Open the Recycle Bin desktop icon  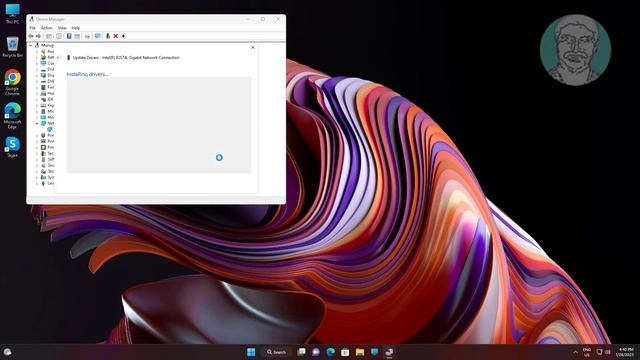[x=12, y=47]
